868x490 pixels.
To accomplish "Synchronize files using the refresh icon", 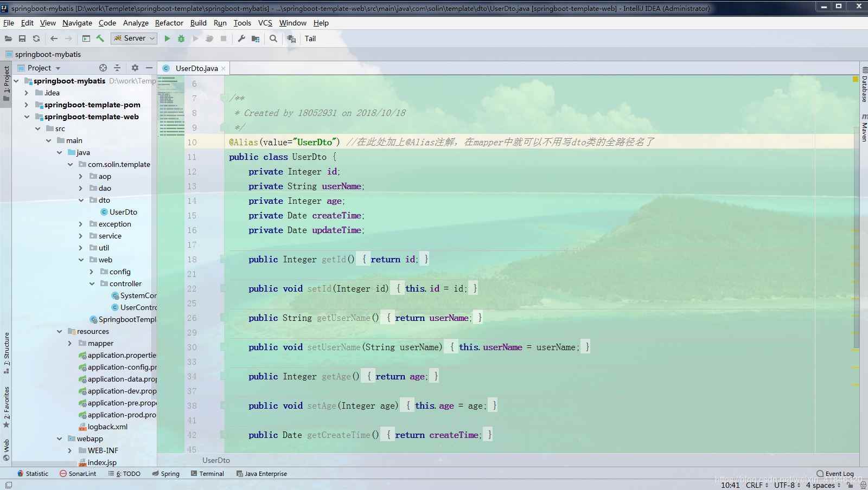I will pyautogui.click(x=36, y=38).
